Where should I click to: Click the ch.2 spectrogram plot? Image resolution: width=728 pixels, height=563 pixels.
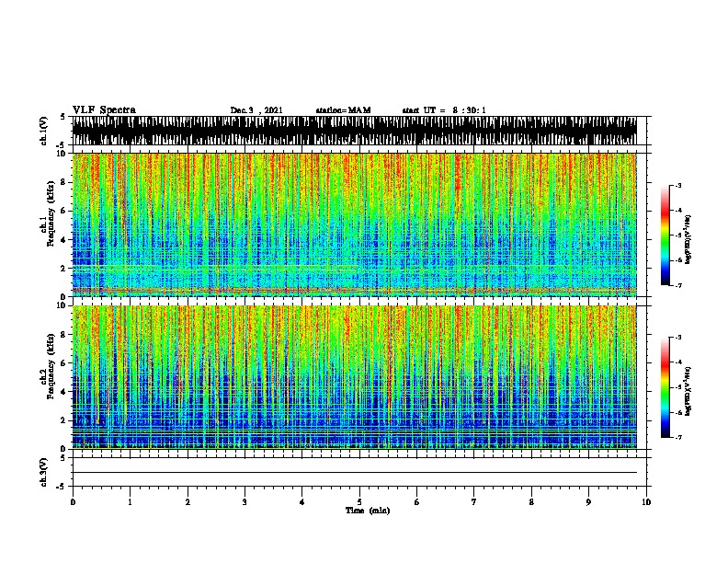pos(354,377)
